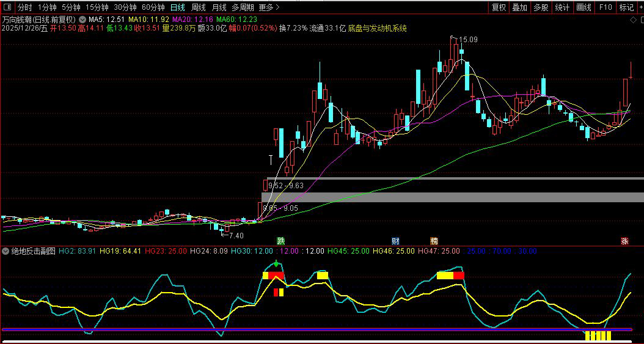The width and height of the screenshot is (644, 344).
Task: Click the red 涨 event marker
Action: (625, 241)
